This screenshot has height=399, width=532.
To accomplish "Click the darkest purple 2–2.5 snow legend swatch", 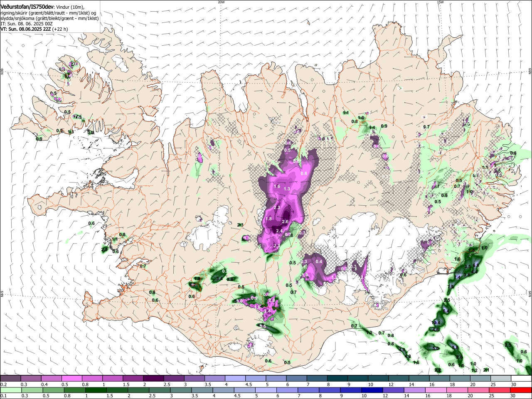I will (153, 379).
